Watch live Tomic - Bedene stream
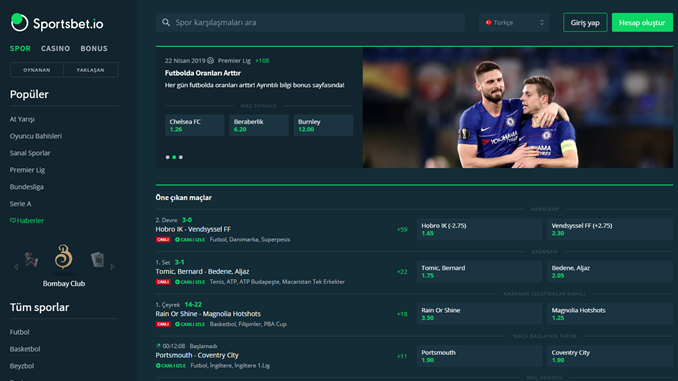678x381 pixels. coord(190,282)
